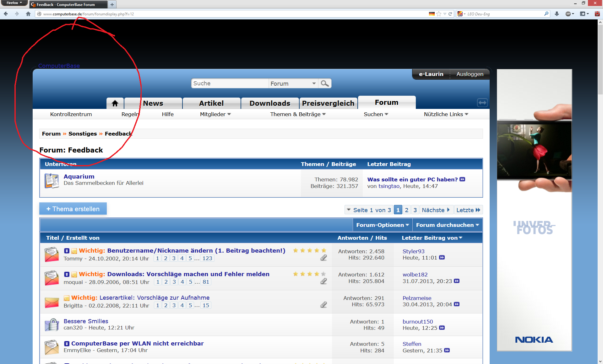Open the Forum search scope dropdown

[x=293, y=83]
